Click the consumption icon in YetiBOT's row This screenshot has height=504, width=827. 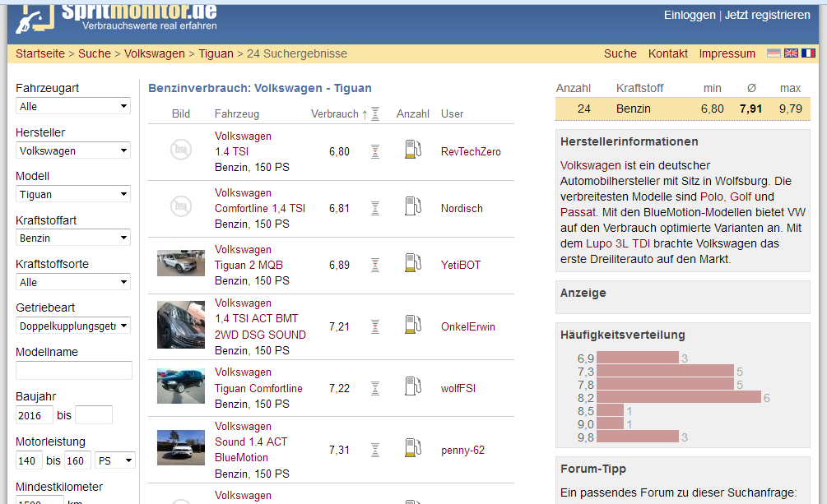click(375, 266)
